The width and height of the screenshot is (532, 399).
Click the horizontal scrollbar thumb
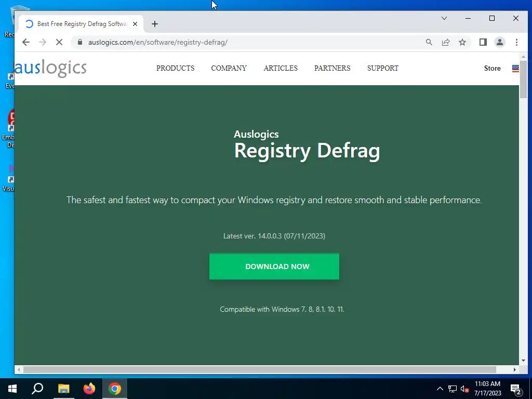coord(260,369)
